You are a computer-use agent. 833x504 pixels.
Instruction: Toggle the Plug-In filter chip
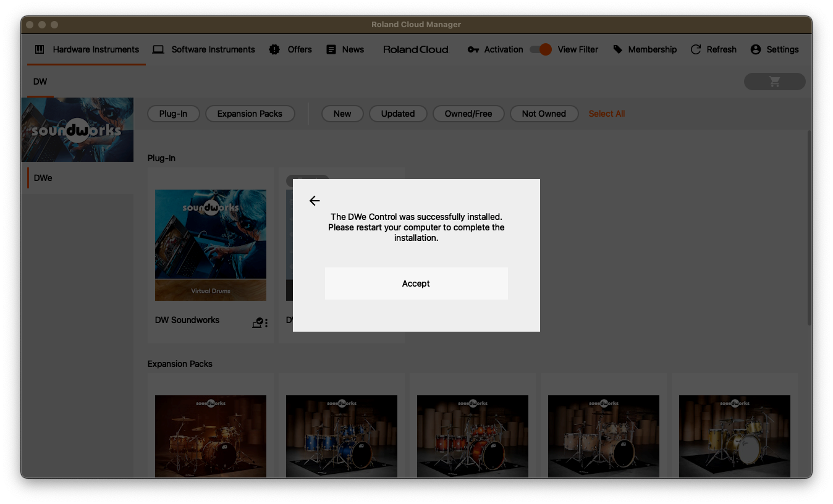click(x=173, y=114)
